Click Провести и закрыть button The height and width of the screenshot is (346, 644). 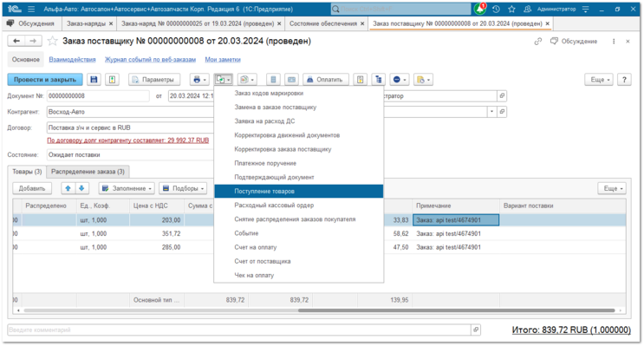(x=45, y=80)
